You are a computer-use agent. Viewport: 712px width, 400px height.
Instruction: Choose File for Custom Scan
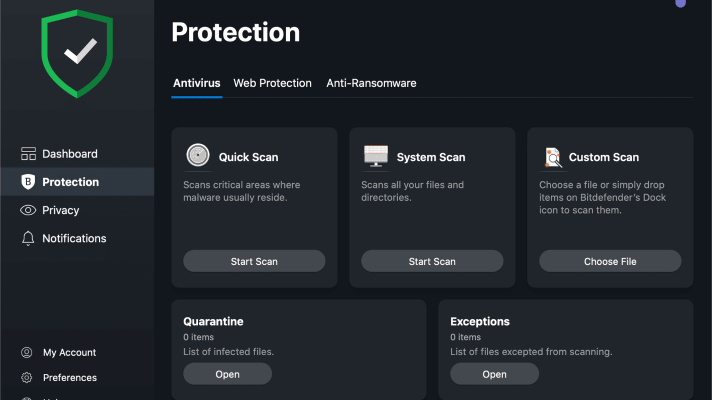coord(610,261)
